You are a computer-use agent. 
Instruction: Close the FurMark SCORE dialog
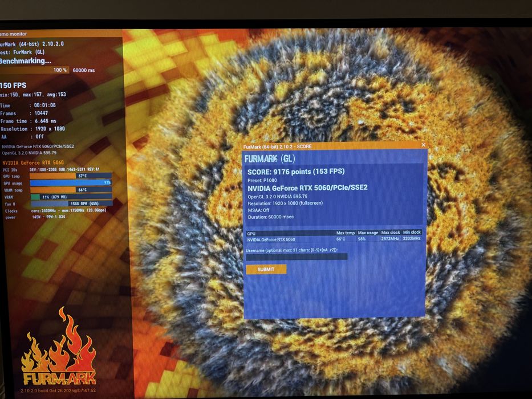click(424, 145)
